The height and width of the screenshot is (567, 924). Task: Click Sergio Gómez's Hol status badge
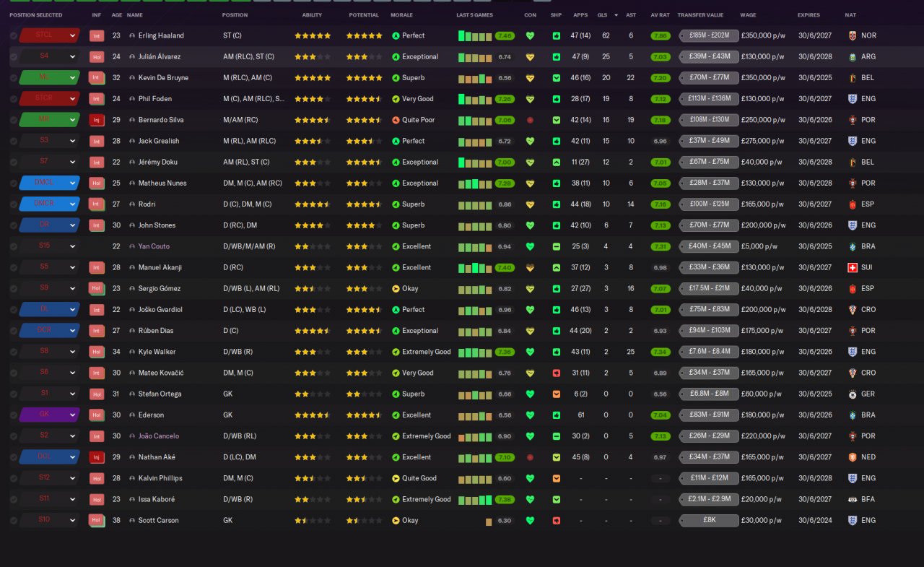[97, 288]
